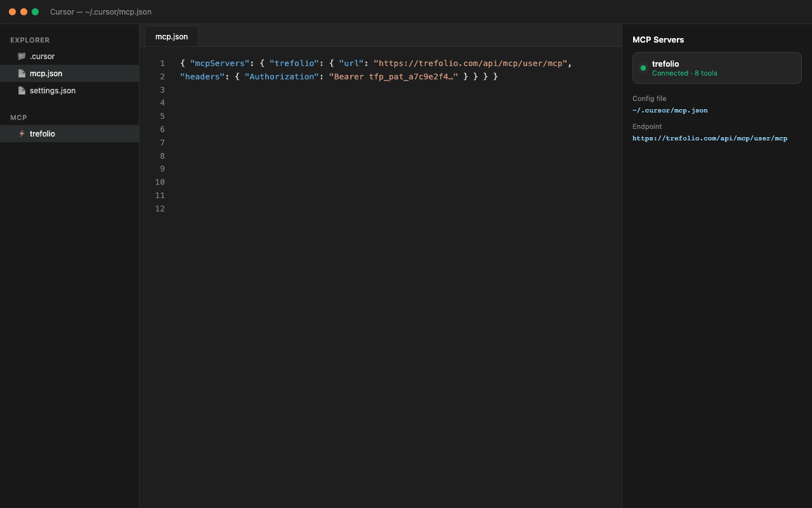Click the green maximize window button
This screenshot has width=812, height=508.
click(35, 12)
